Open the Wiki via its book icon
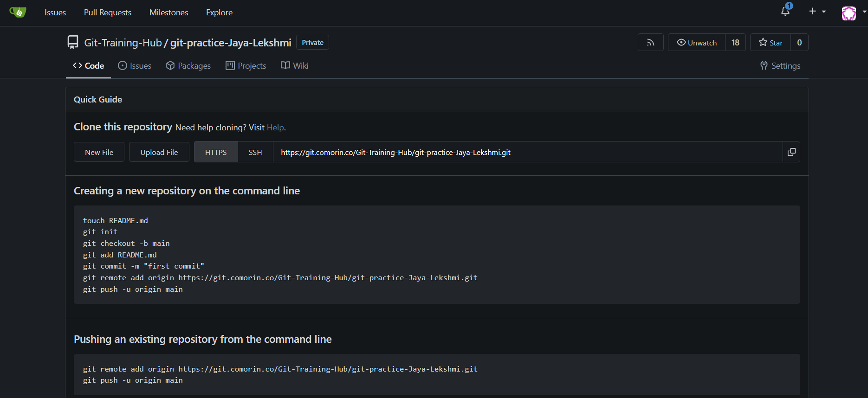868x398 pixels. (285, 65)
